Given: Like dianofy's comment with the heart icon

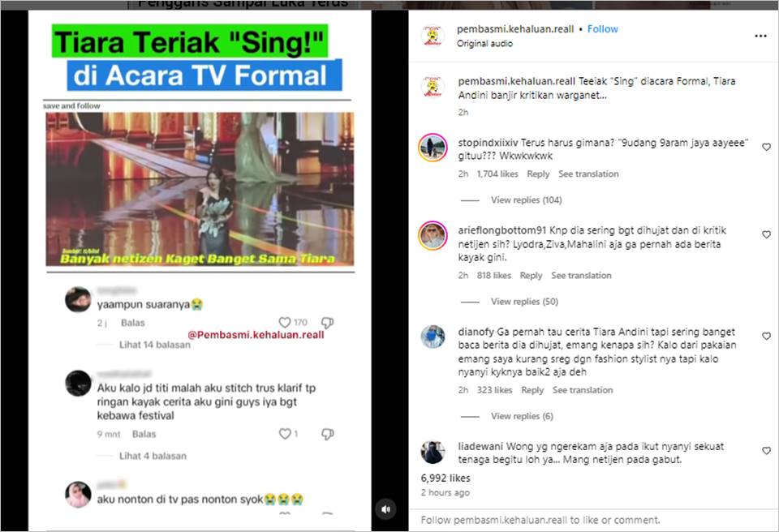Looking at the screenshot, I should pyautogui.click(x=766, y=337).
